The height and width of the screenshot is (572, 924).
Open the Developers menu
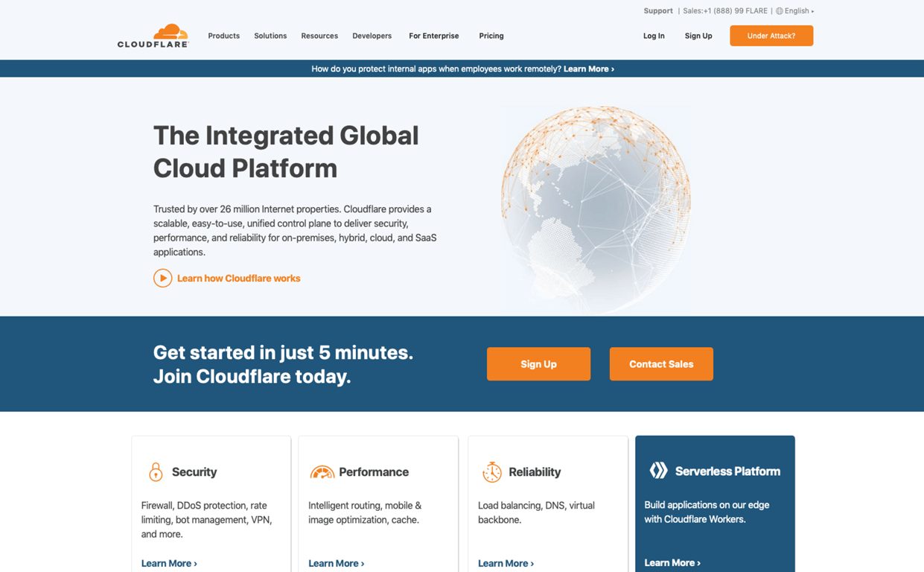[372, 36]
